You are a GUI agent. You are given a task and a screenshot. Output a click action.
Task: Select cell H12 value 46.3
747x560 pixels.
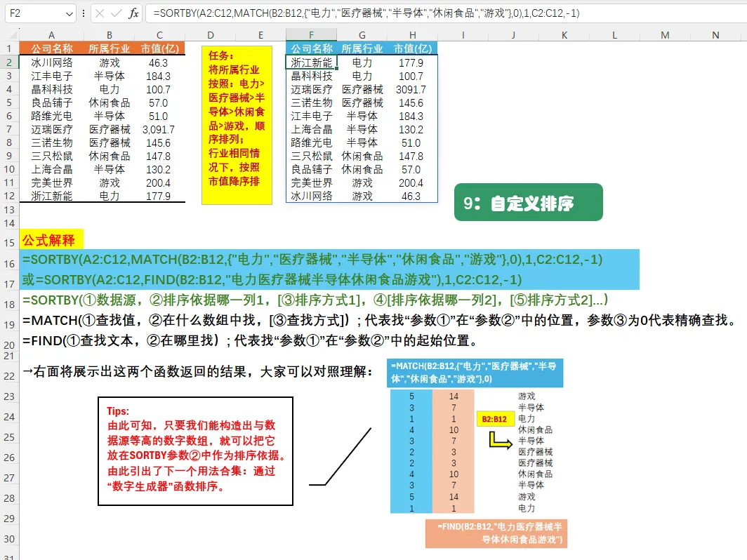(x=411, y=196)
